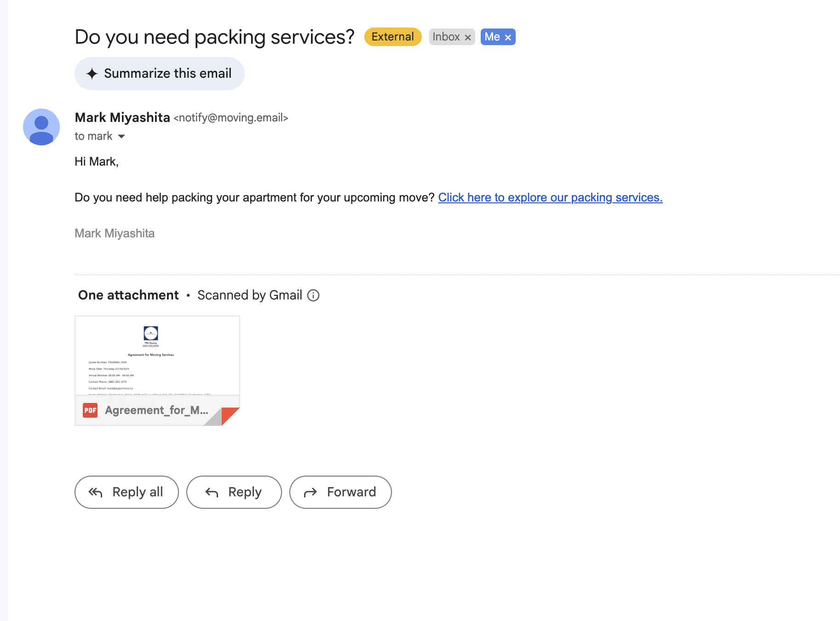Screen dimensions: 840x621
Task: Click the Scanned by Gmail info icon
Action: tap(313, 295)
